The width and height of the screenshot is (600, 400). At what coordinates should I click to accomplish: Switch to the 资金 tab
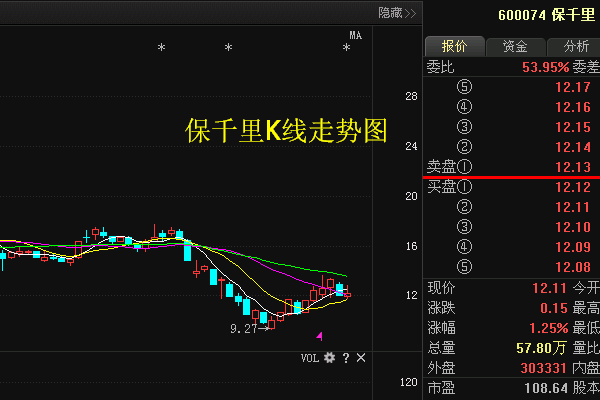click(x=515, y=46)
